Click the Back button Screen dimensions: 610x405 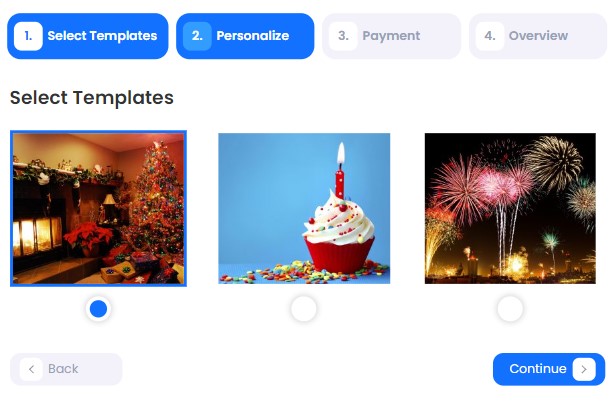pyautogui.click(x=66, y=369)
